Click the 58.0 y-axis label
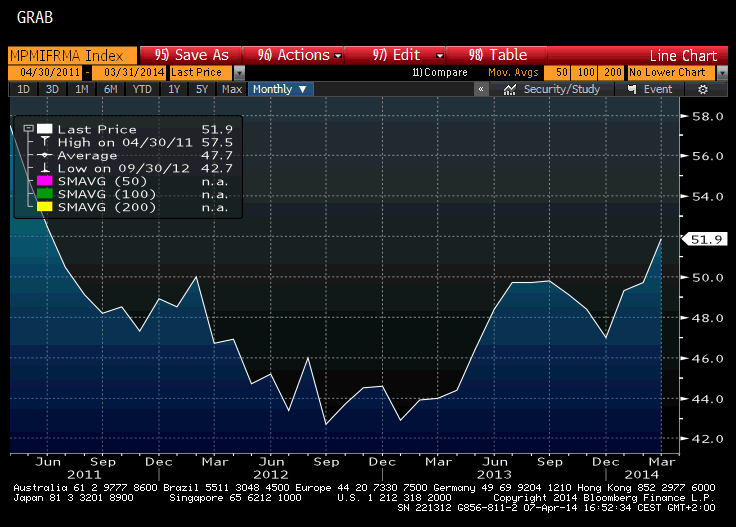 coord(708,116)
